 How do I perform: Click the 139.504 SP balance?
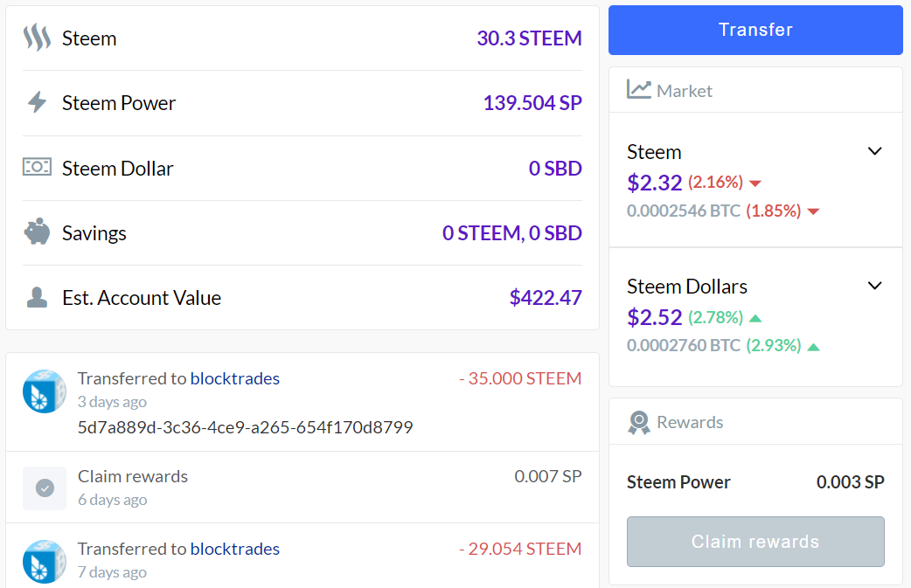click(x=532, y=103)
